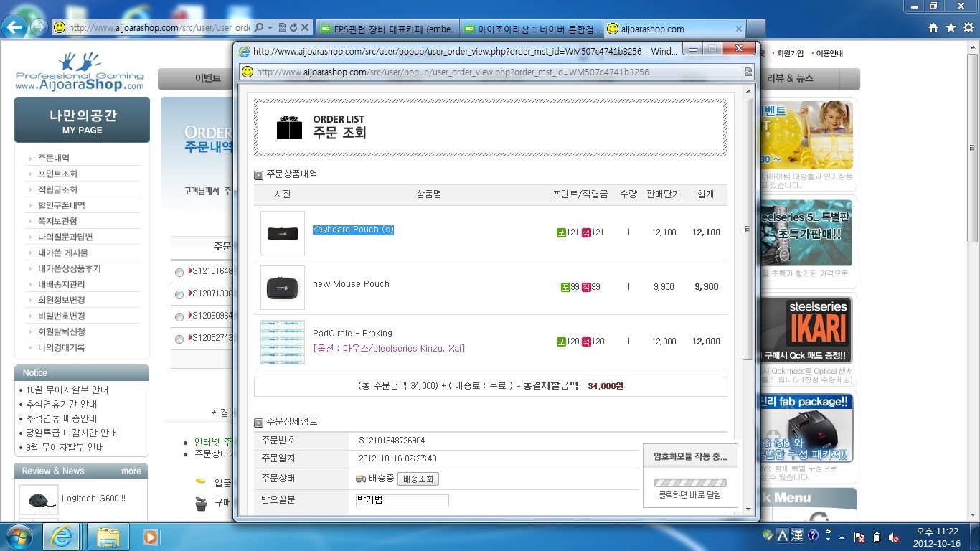Click the 암호화모듈 progress bar popup
This screenshot has width=980, height=551.
(690, 483)
